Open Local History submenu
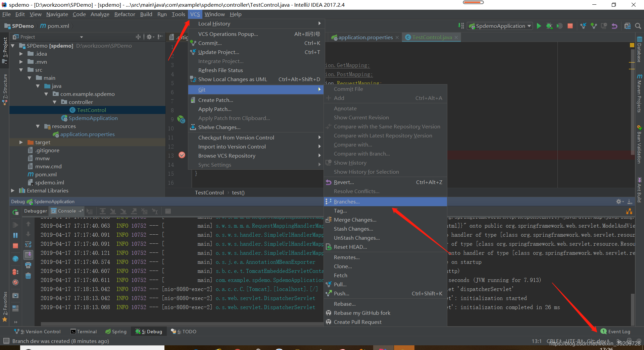Screen dimensions: 644x350 255,23
